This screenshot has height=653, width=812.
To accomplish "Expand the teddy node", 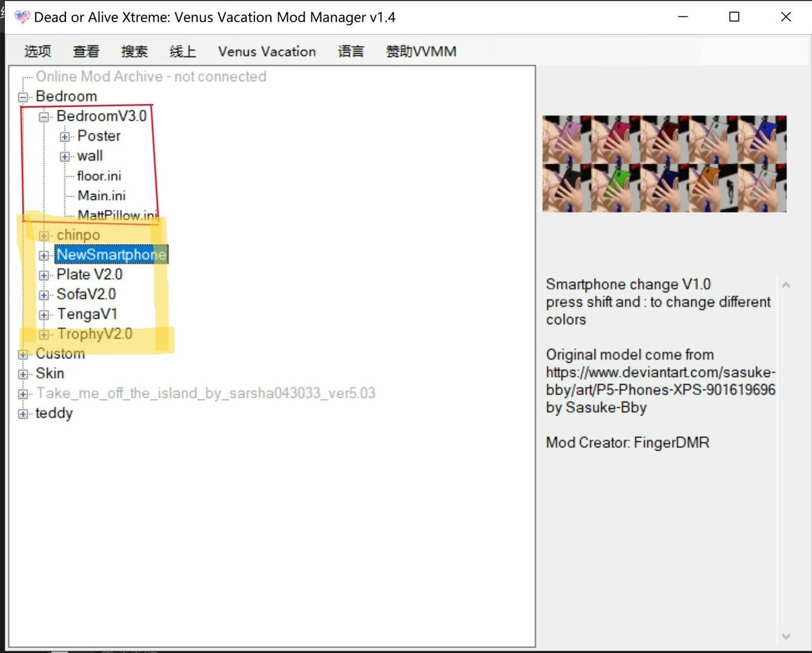I will pos(23,414).
